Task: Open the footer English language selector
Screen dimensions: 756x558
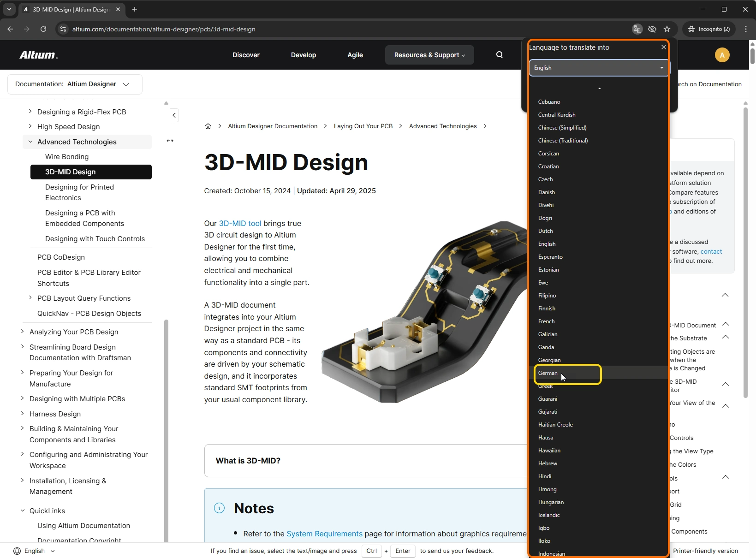Action: (x=35, y=551)
